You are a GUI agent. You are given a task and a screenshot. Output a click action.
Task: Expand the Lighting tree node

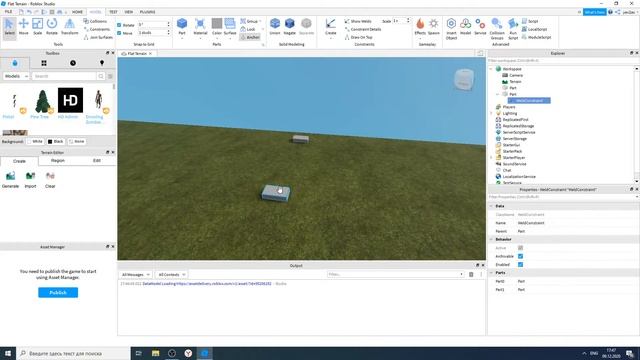491,113
